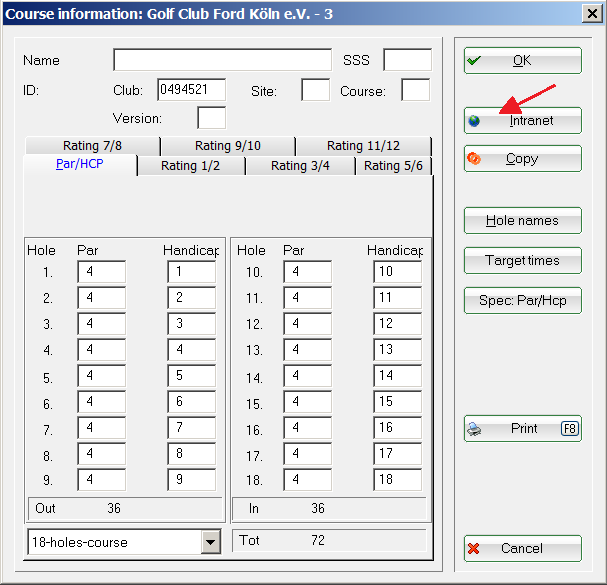This screenshot has height=585, width=607.
Task: Click the Par field for hole 10
Action: pyautogui.click(x=307, y=272)
